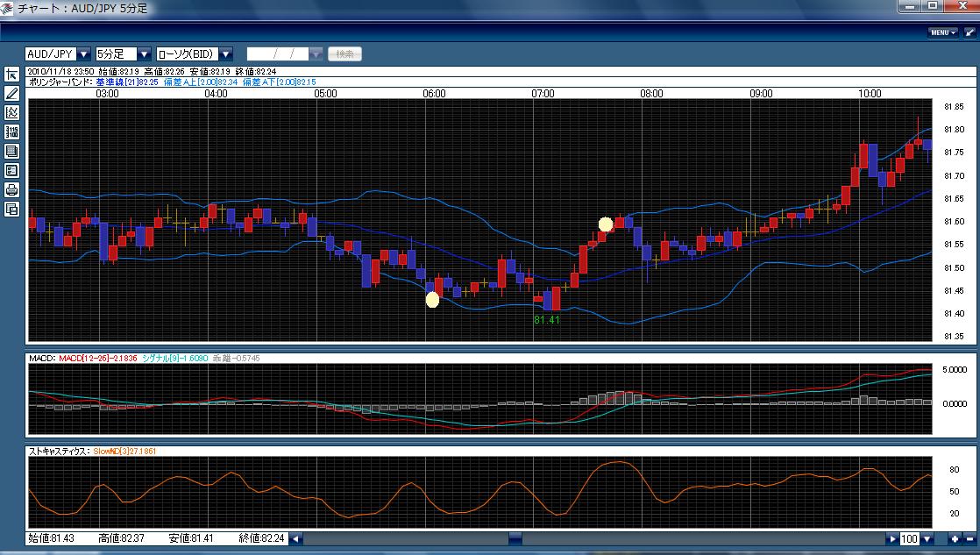Zoom out with the minus button
This screenshot has height=555, width=980.
pyautogui.click(x=970, y=538)
